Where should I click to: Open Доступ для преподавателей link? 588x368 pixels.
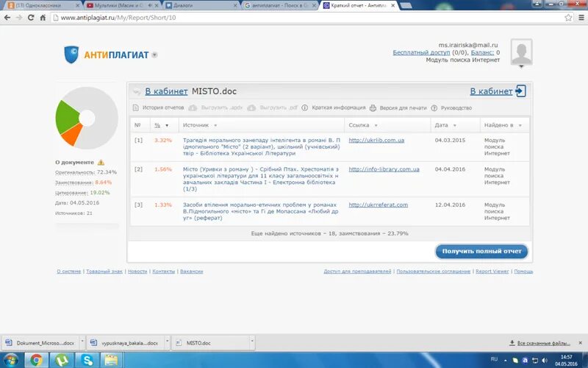click(357, 271)
